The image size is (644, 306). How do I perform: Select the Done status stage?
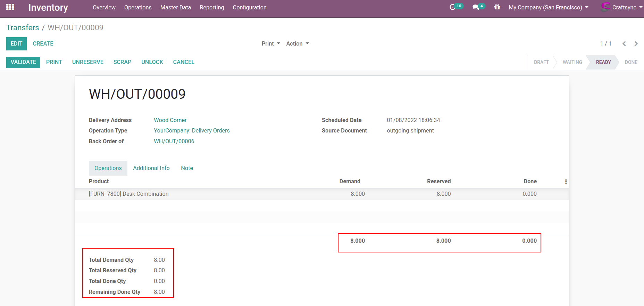point(630,63)
